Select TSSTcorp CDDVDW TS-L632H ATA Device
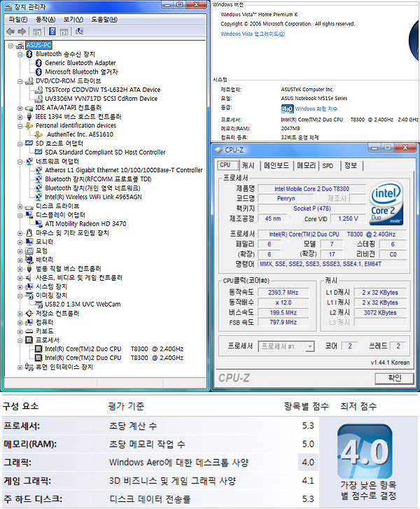The image size is (420, 509). pyautogui.click(x=103, y=90)
